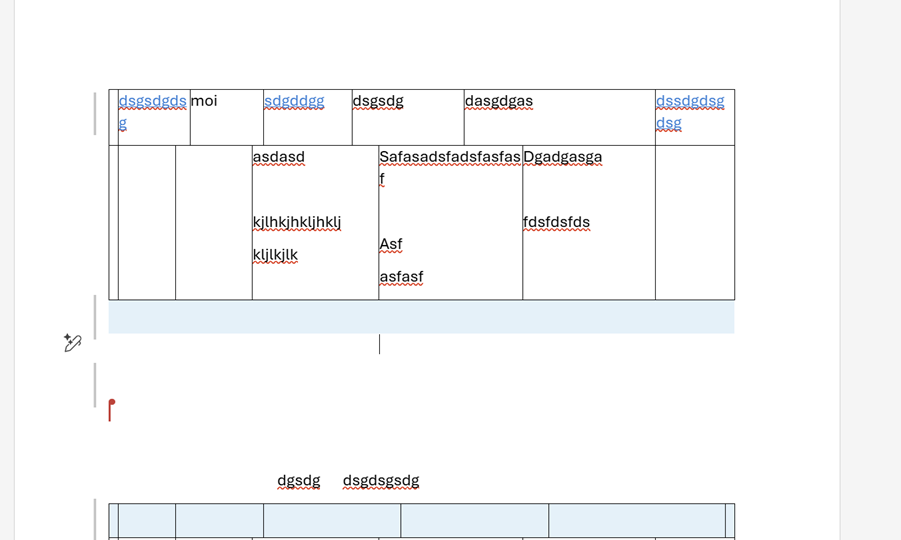Click the cell containing 'moi'
The image size is (901, 540).
pos(227,117)
